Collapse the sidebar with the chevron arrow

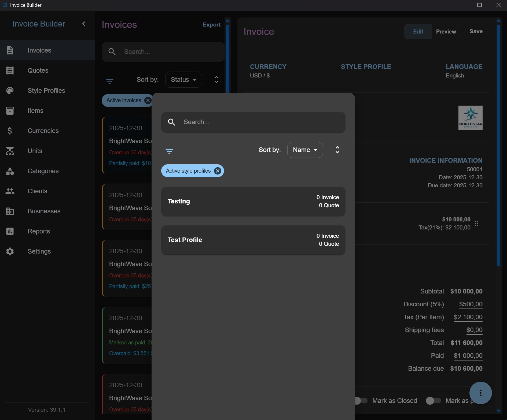pos(84,24)
